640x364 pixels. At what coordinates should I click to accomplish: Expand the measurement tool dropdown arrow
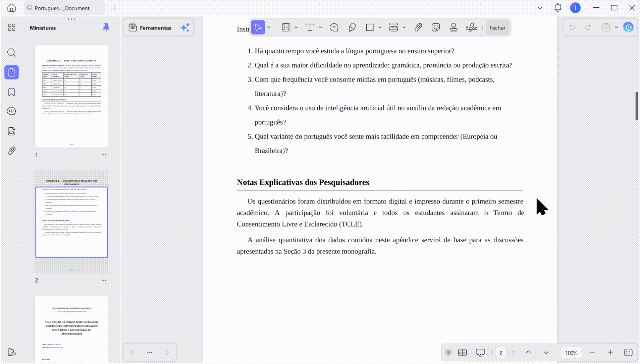click(x=405, y=27)
